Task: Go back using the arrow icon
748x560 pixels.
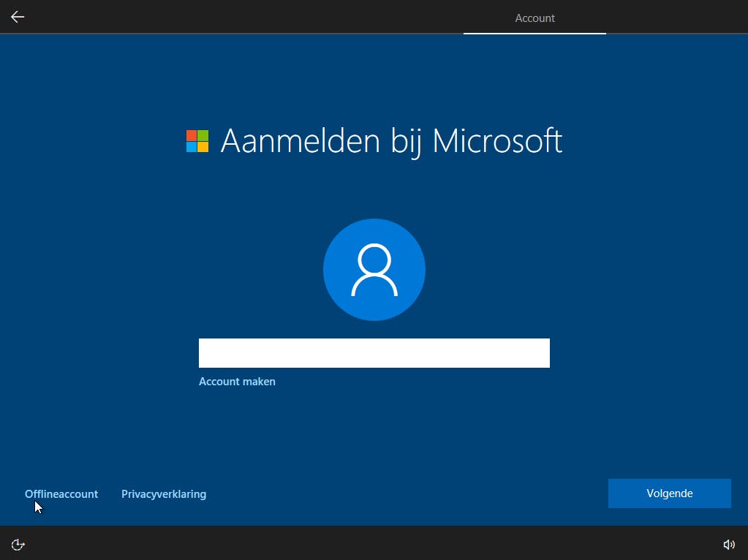Action: pyautogui.click(x=18, y=17)
